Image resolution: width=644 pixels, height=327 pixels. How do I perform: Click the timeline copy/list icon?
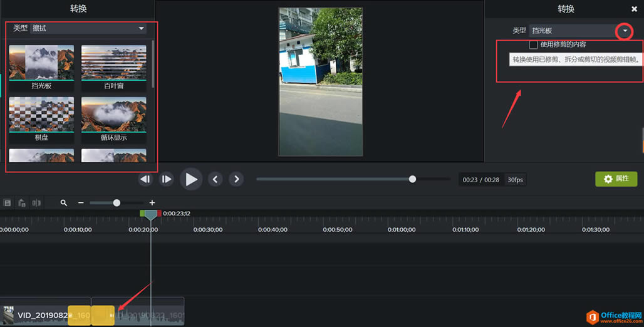tap(8, 202)
